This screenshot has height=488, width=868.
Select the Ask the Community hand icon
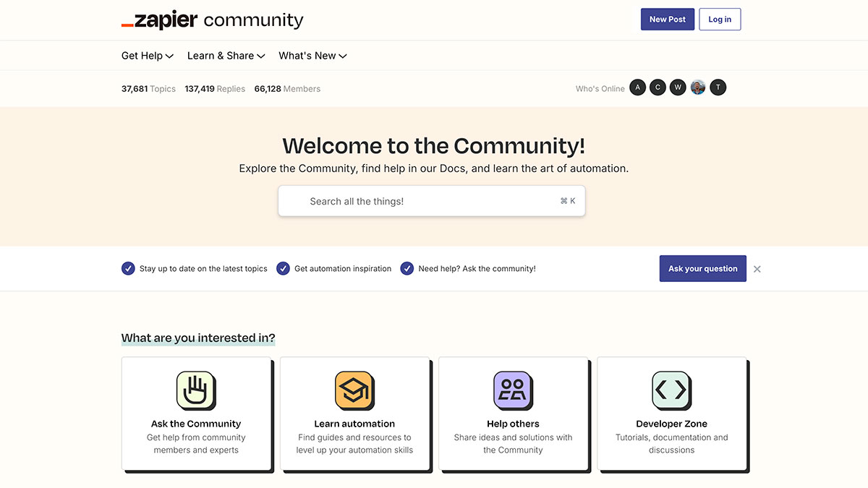click(197, 390)
